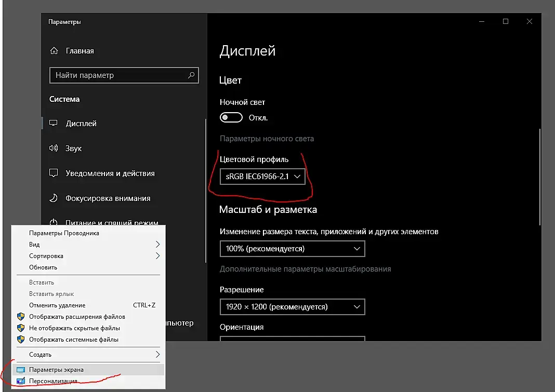Open the Цветовой профиль sRGB dropdown
Image resolution: width=555 pixels, height=392 pixels.
pyautogui.click(x=262, y=176)
